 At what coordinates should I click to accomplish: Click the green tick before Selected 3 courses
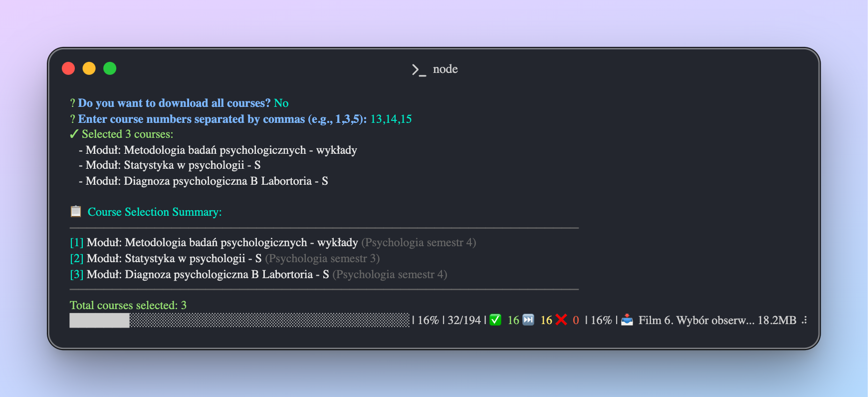pos(74,134)
